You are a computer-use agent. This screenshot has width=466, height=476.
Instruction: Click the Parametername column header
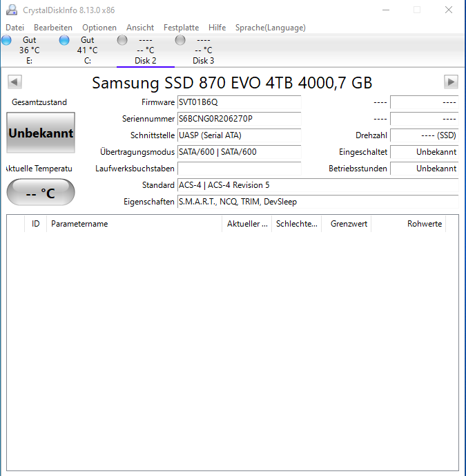[135, 224]
